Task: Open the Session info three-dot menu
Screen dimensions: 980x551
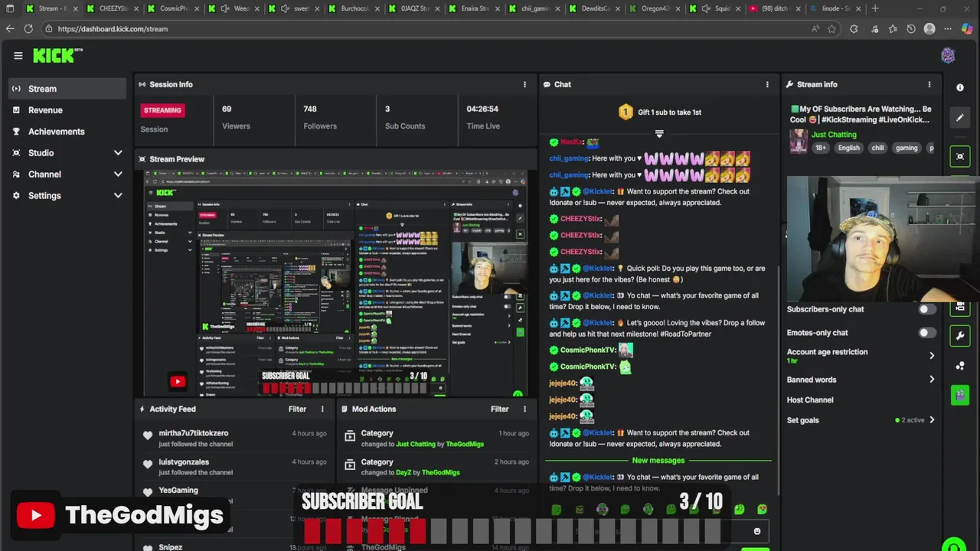Action: click(x=524, y=84)
